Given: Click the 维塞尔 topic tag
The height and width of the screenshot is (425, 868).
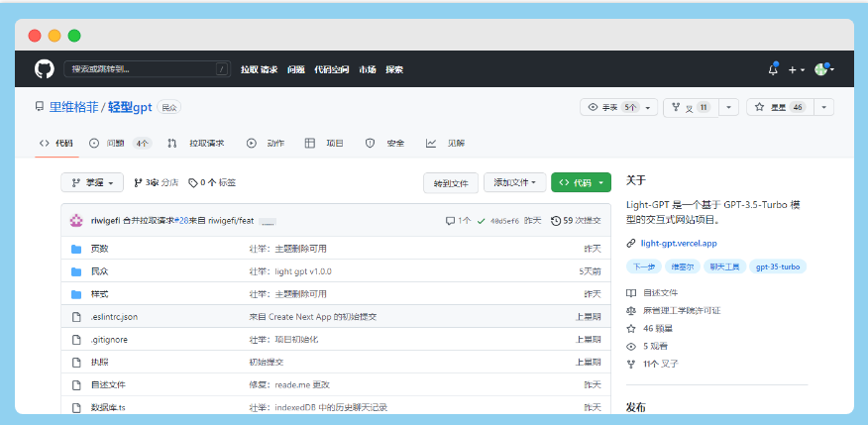Looking at the screenshot, I should pyautogui.click(x=683, y=266).
